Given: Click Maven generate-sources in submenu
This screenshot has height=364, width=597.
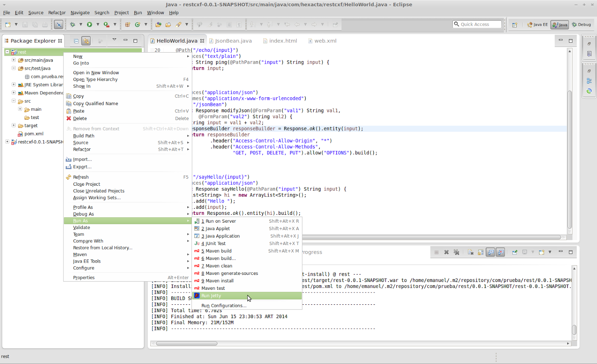Looking at the screenshot, I should pyautogui.click(x=247, y=273).
